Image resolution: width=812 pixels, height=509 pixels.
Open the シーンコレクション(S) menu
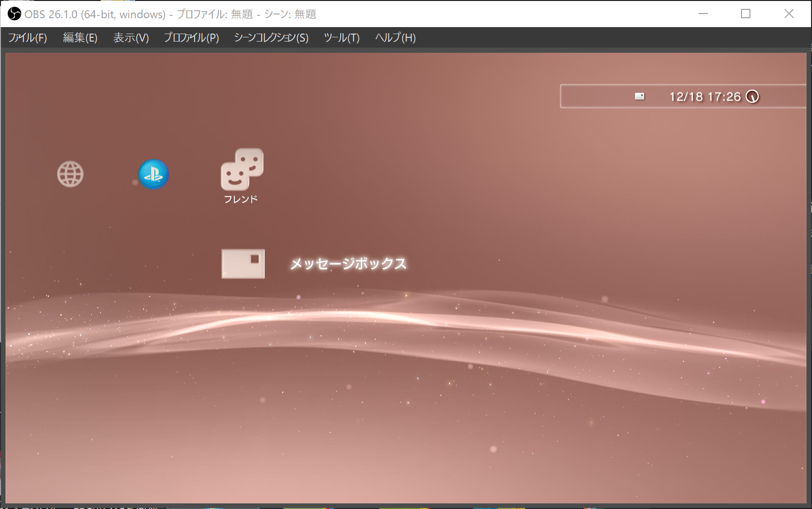coord(271,38)
